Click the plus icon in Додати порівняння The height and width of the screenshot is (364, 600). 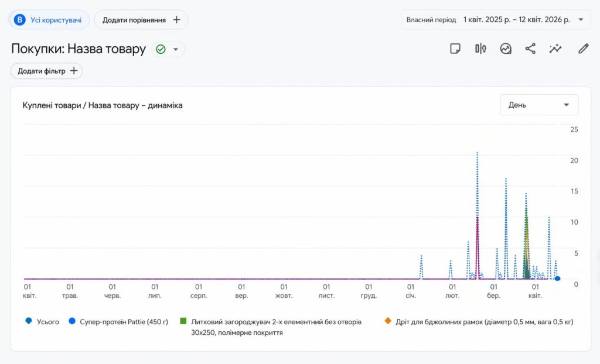click(176, 20)
